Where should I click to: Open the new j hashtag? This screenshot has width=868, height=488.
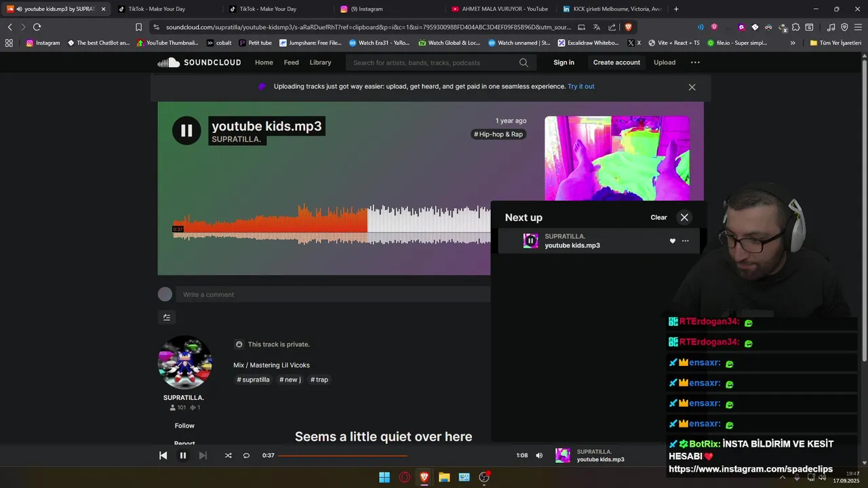(x=290, y=380)
